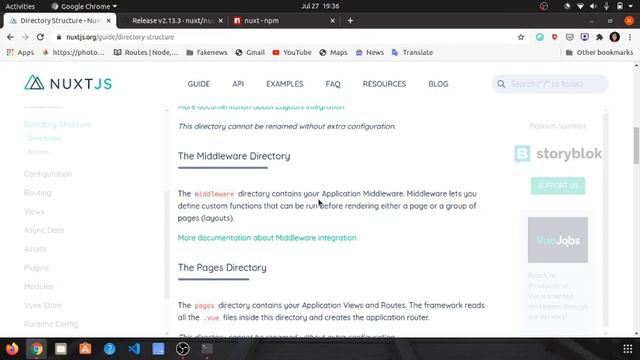
Task: Open the GitHub Desktop-like circular dock icon
Action: click(182, 349)
